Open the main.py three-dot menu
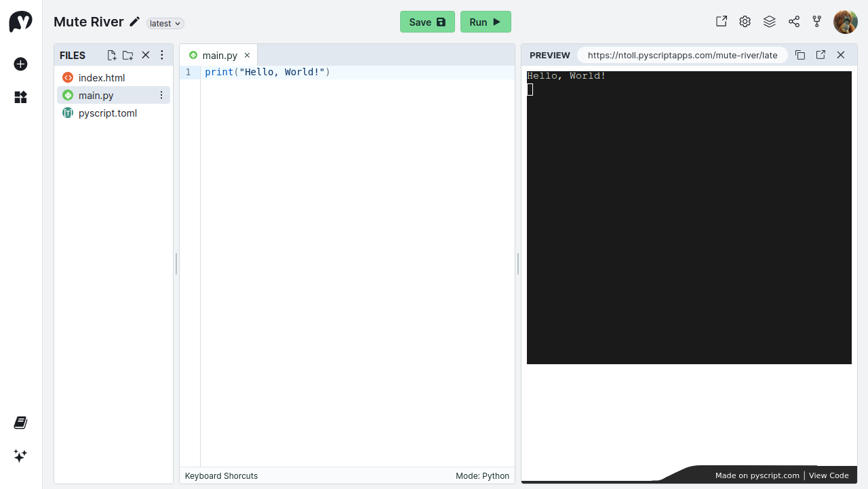868x489 pixels. pyautogui.click(x=161, y=95)
